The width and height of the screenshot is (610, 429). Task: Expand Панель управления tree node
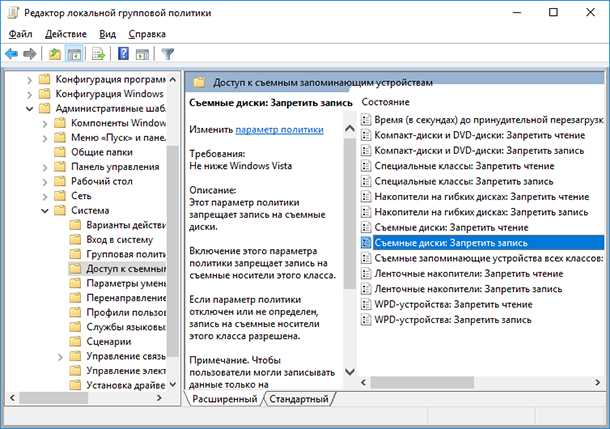45,167
